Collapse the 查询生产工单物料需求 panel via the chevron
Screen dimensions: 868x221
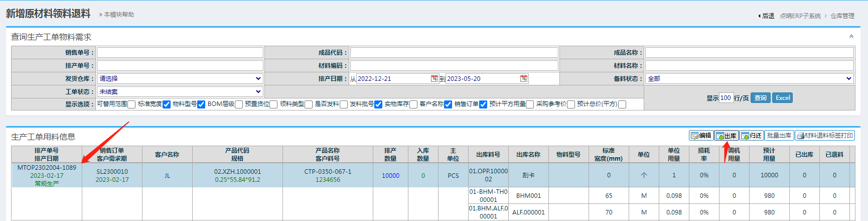851,37
